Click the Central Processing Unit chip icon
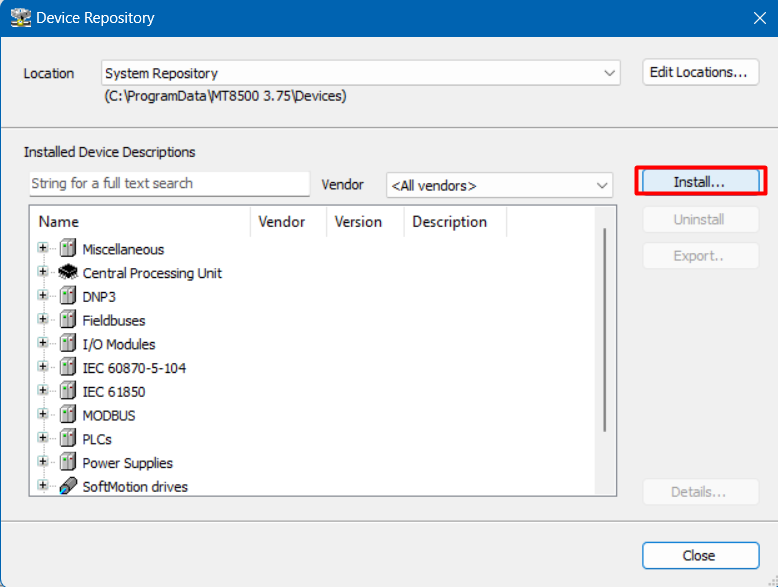 coord(67,273)
